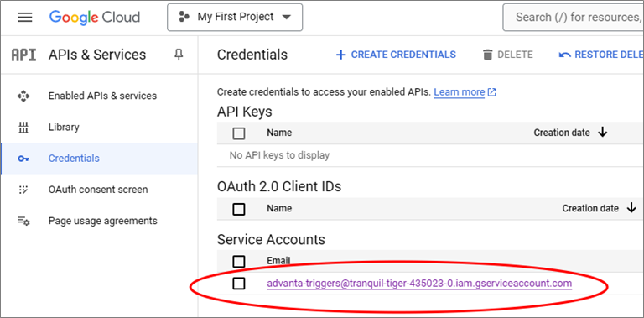Image resolution: width=644 pixels, height=318 pixels.
Task: Click the Page usage agreements icon
Action: 23,221
